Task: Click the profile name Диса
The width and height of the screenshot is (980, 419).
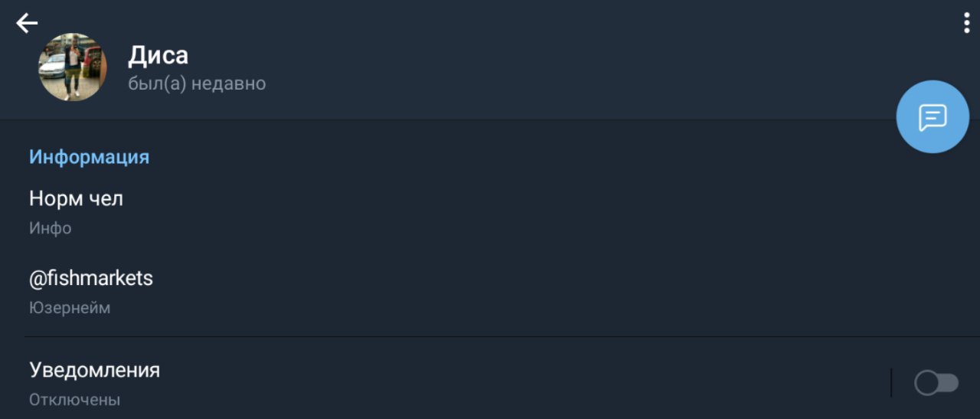Action: tap(158, 55)
